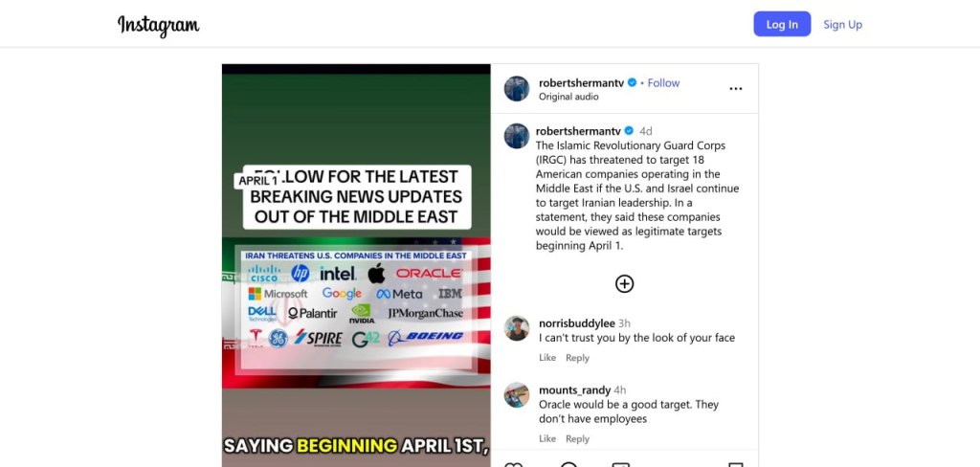Reply to norrisbuddylee's comment
This screenshot has width=980, height=467.
tap(577, 358)
